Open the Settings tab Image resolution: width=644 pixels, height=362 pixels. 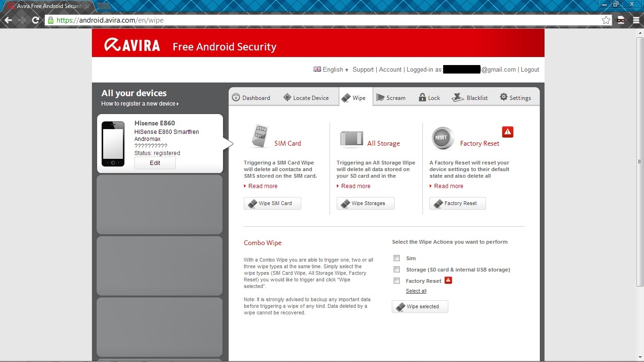[x=515, y=98]
